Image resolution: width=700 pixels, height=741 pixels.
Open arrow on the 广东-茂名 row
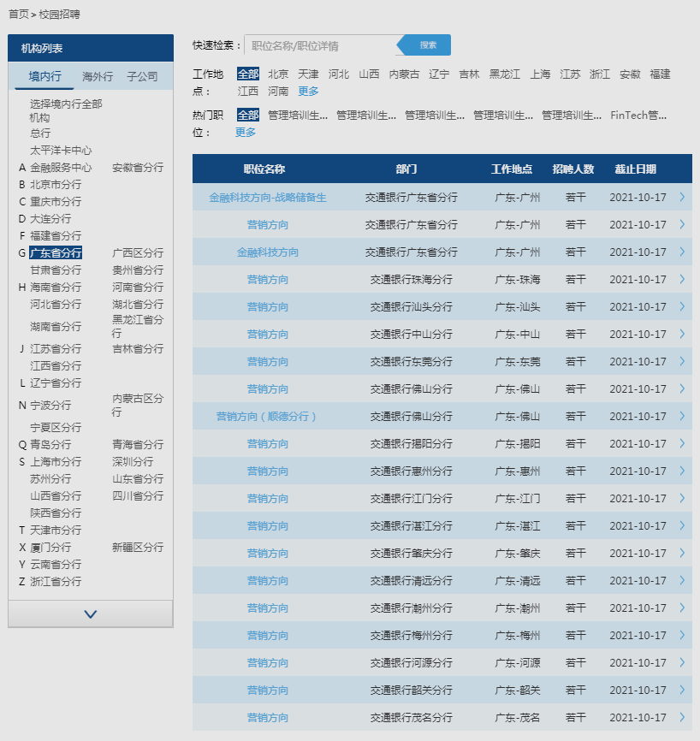(x=682, y=718)
